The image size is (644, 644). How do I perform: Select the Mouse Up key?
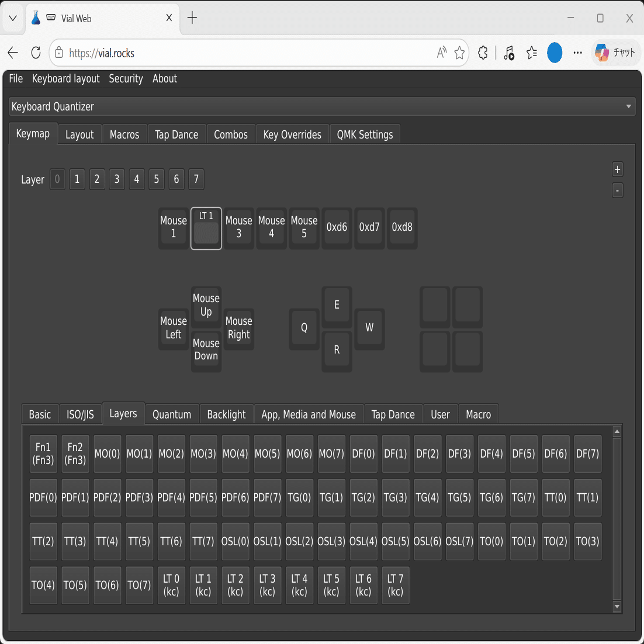[x=206, y=306]
